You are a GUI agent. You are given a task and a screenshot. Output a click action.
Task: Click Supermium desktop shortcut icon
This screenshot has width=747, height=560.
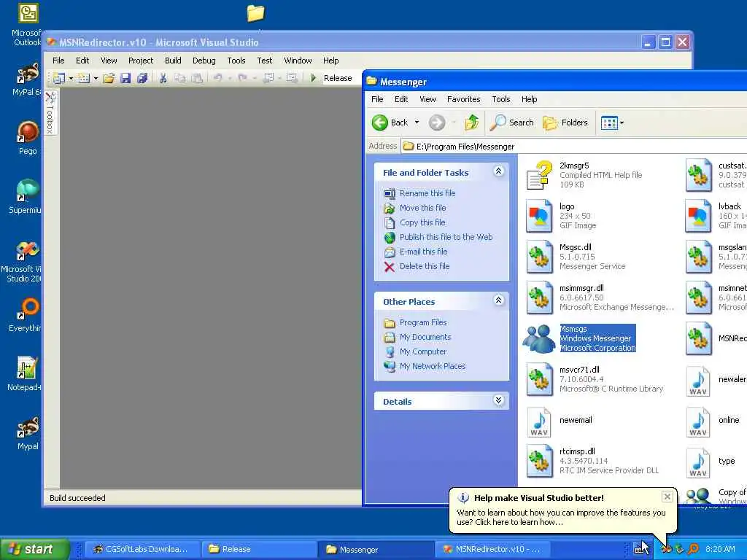[x=27, y=190]
